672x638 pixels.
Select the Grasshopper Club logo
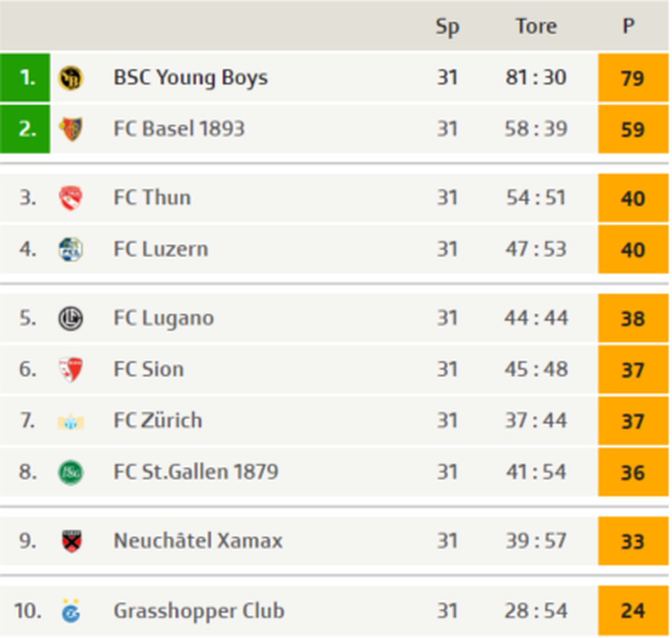(x=70, y=611)
